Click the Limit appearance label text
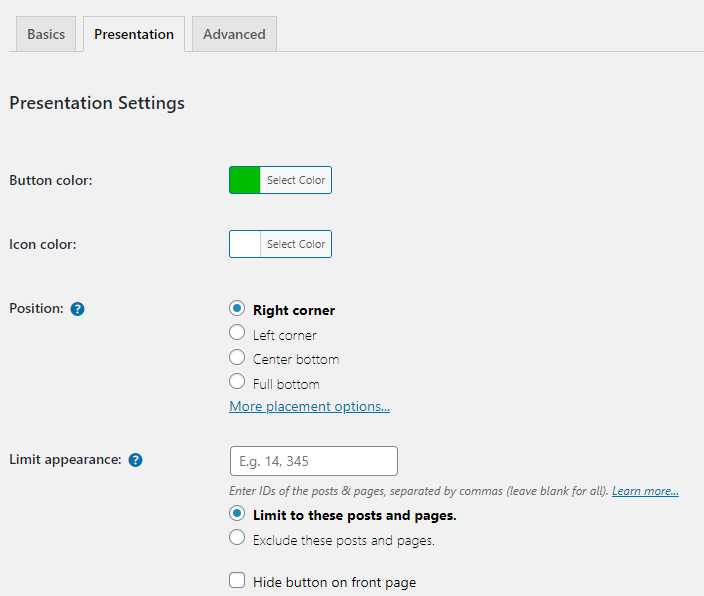 [66, 459]
